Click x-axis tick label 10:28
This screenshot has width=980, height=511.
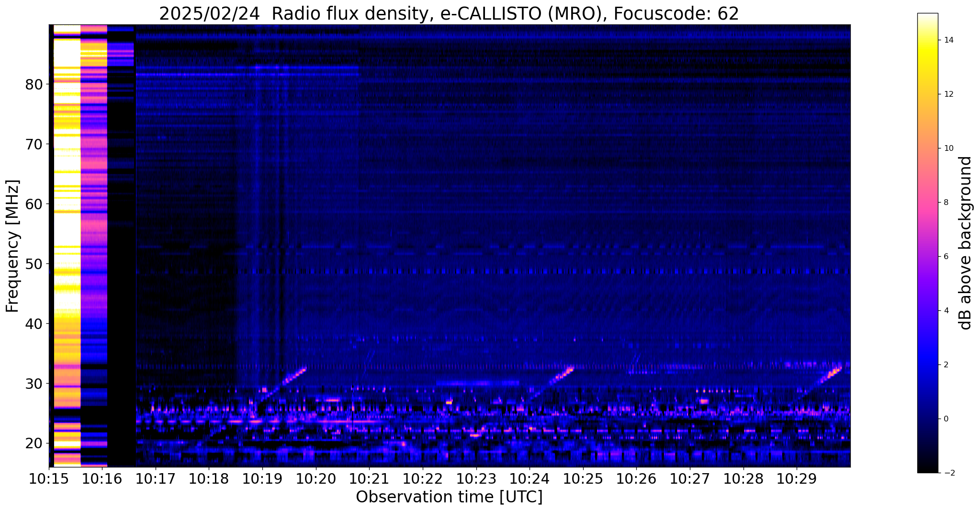click(x=743, y=478)
